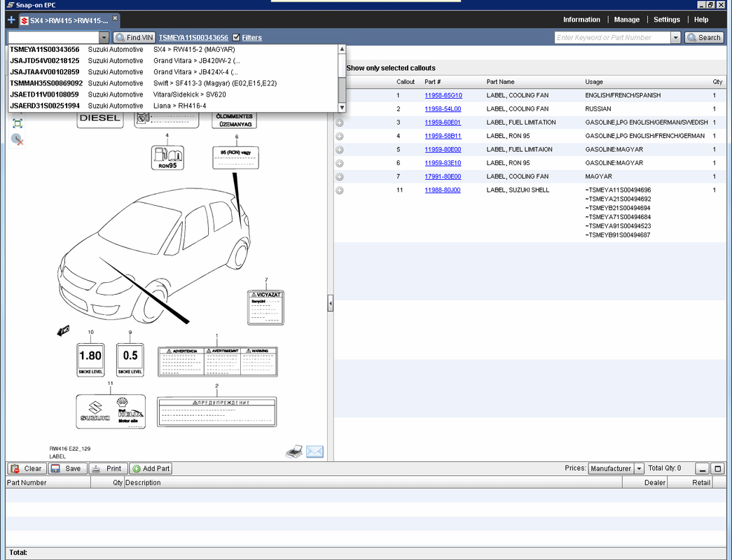Image resolution: width=732 pixels, height=560 pixels.
Task: Click the add icon for callout 4 row
Action: [340, 136]
